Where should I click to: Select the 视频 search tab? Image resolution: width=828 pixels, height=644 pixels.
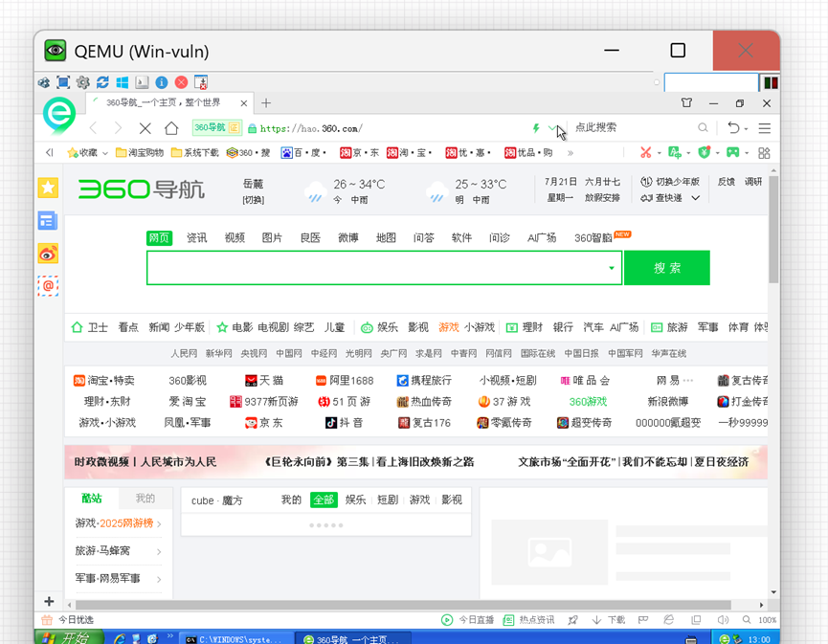tap(235, 238)
